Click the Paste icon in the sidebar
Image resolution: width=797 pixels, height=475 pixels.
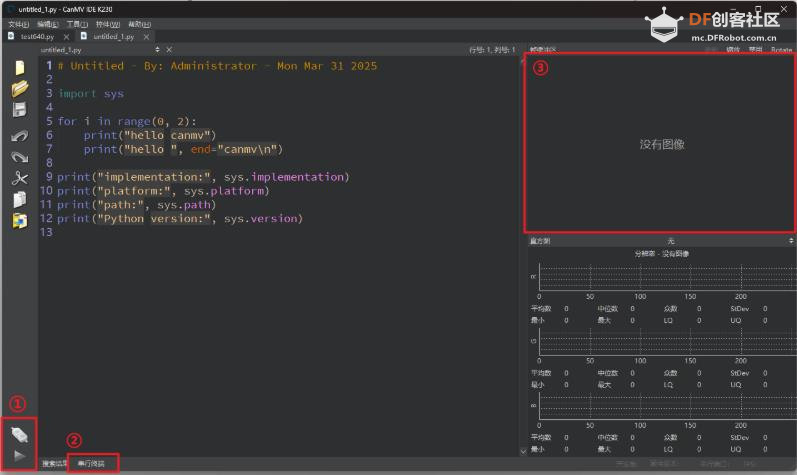[x=19, y=221]
